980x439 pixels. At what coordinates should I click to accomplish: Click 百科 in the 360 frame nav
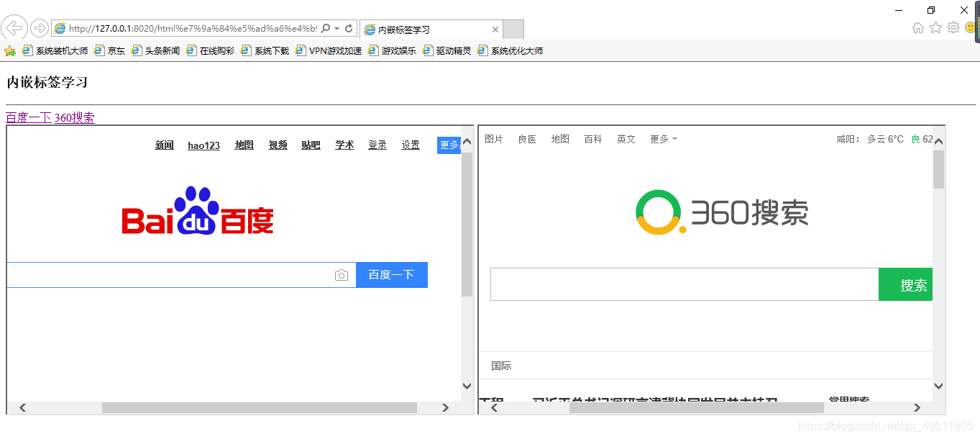coord(593,140)
